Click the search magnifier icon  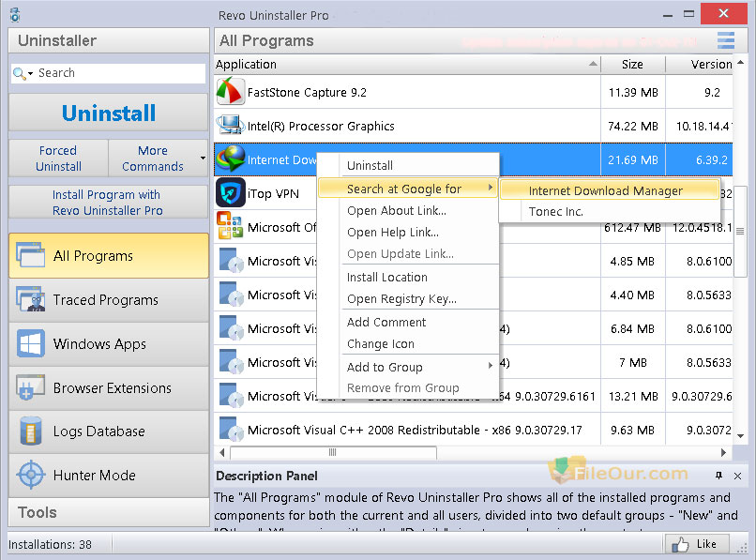pos(19,73)
